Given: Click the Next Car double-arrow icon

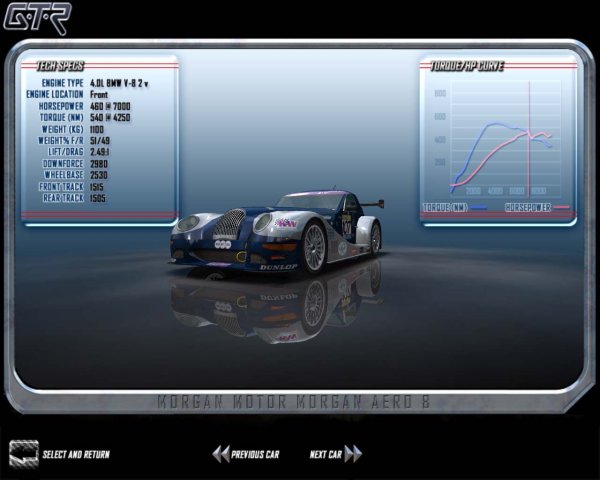Looking at the screenshot, I should point(353,454).
